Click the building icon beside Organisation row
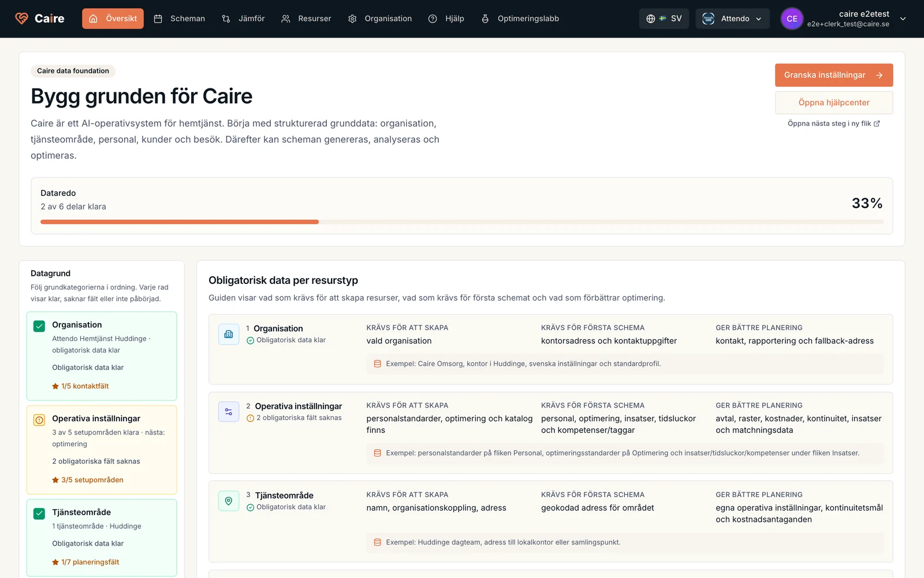Image resolution: width=924 pixels, height=578 pixels. point(229,334)
